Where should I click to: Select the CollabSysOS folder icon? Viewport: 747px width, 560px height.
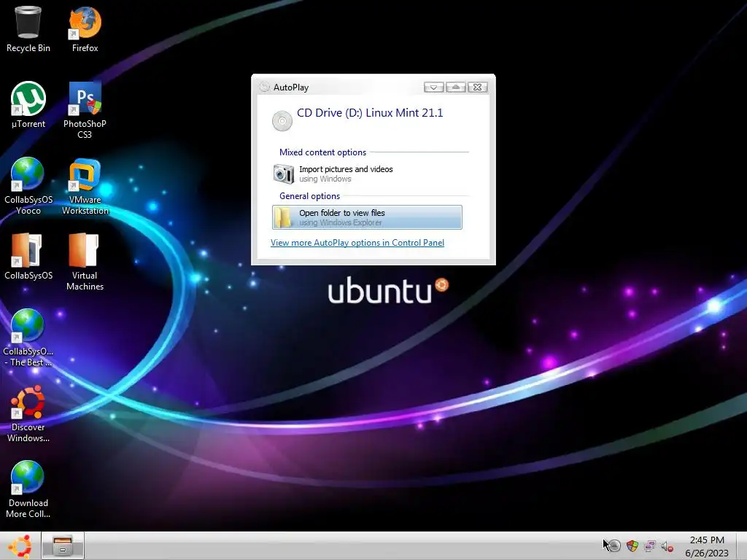click(x=28, y=256)
